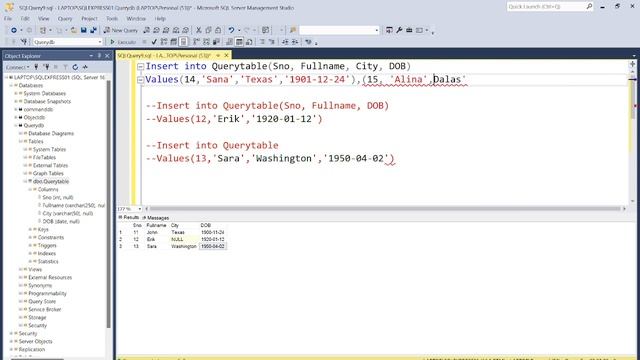
Task: Click the back navigation circle icon
Action: [14, 30]
